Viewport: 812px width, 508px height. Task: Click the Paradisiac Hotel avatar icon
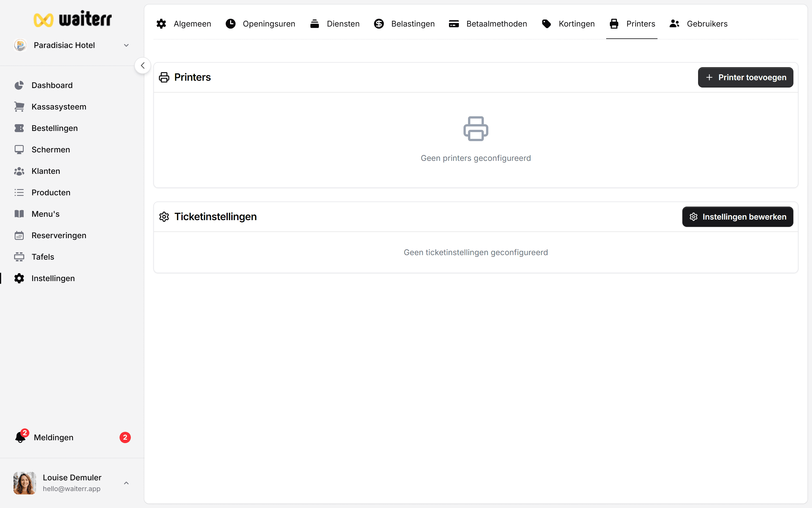coord(20,45)
